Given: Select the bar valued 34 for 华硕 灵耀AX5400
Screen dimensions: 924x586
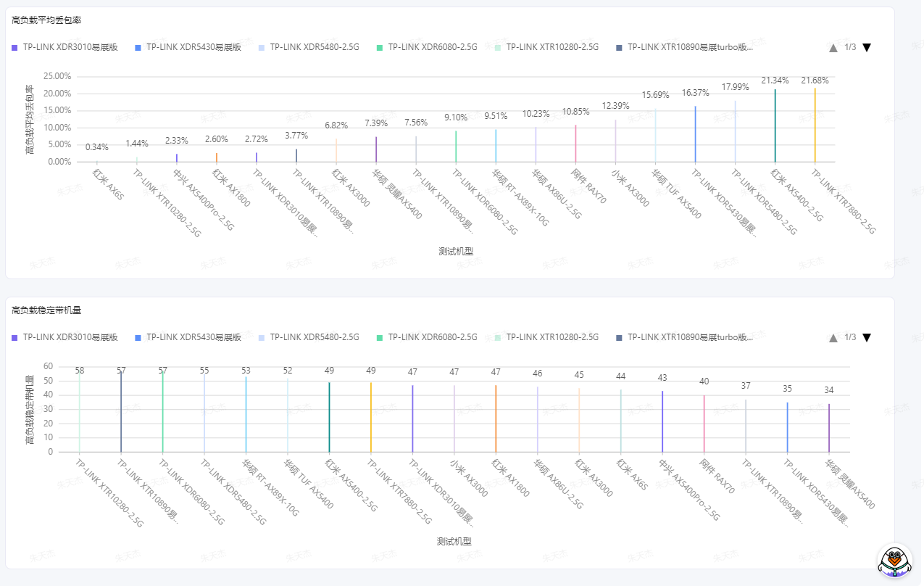Looking at the screenshot, I should point(829,428).
